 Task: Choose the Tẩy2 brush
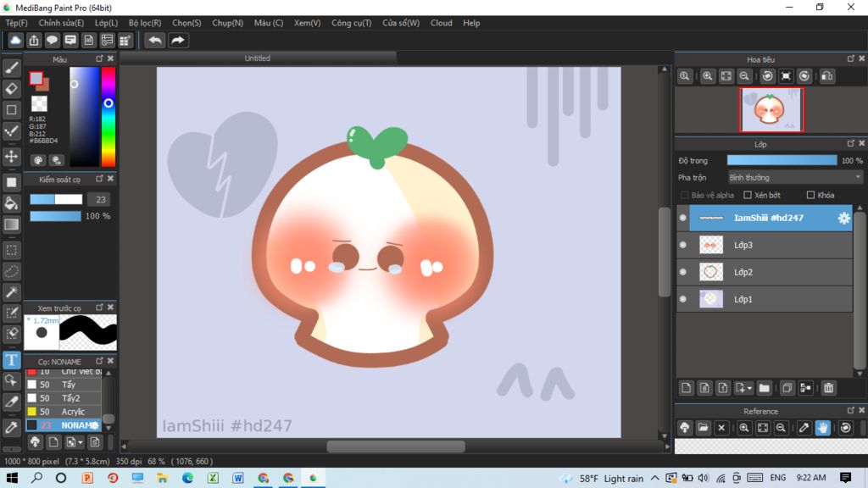pyautogui.click(x=64, y=398)
